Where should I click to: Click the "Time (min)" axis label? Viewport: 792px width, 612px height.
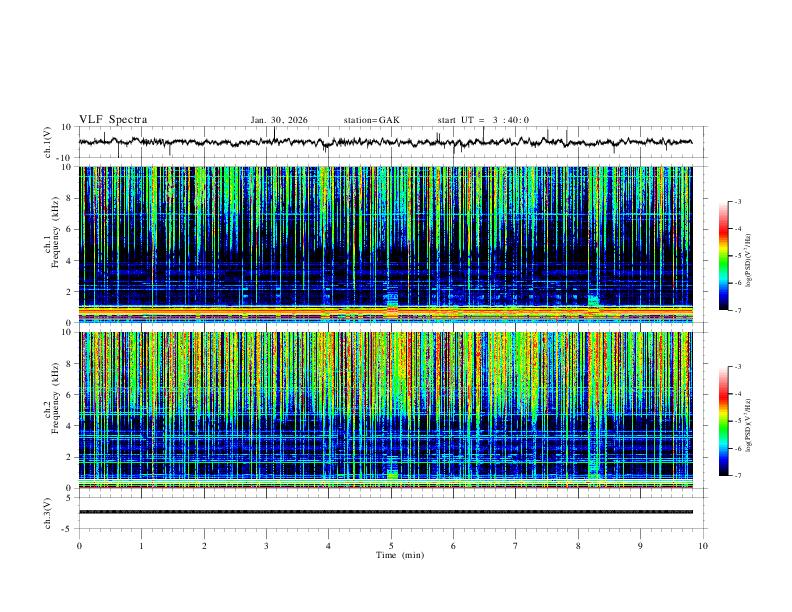pos(400,555)
